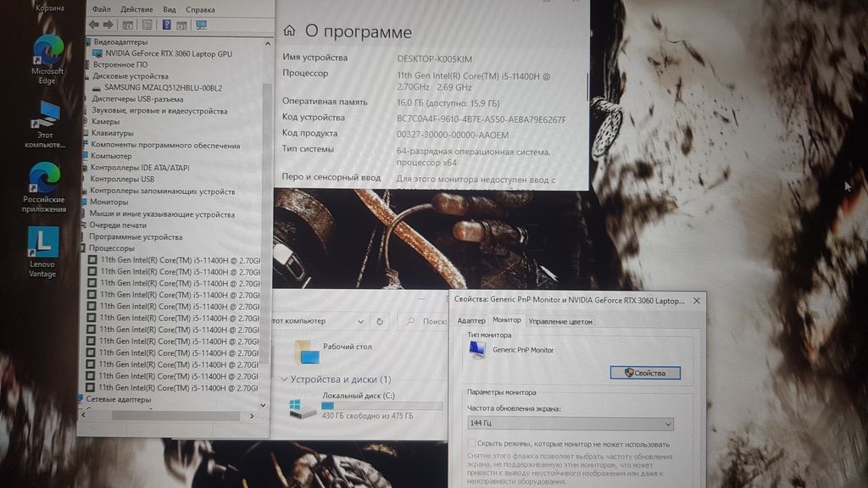Click the Свойства button for the monitor

(x=645, y=373)
